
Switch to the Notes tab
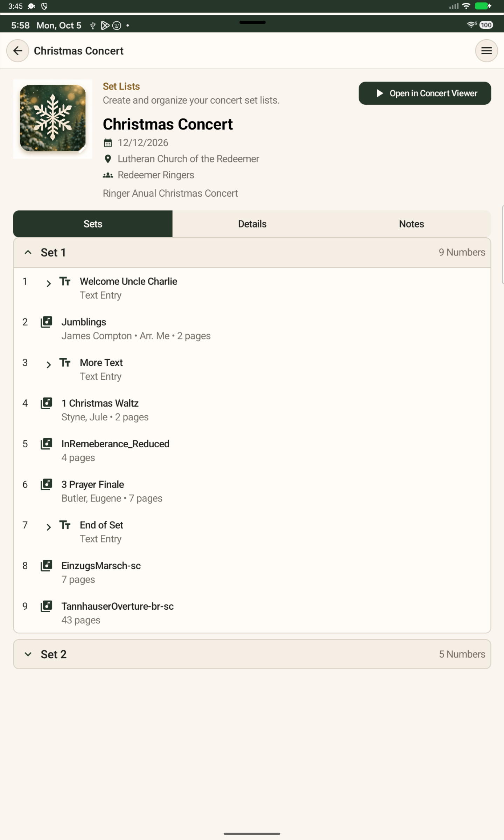pyautogui.click(x=411, y=224)
